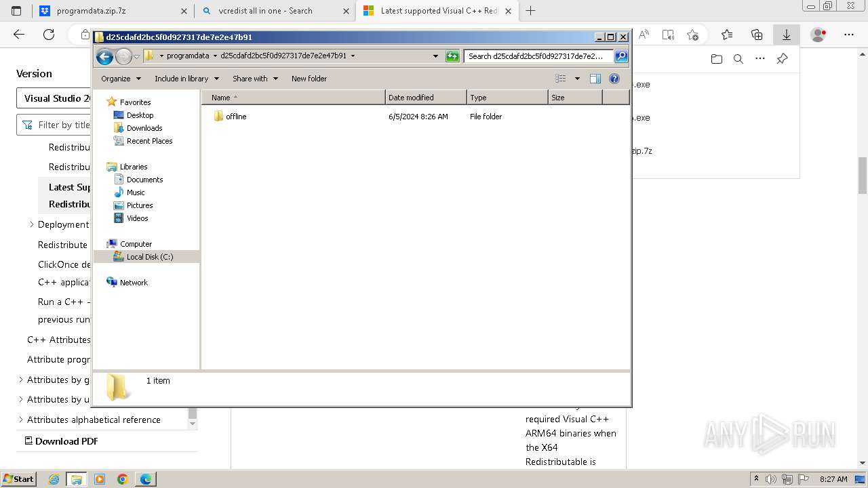Click the Explorer search box
The height and width of the screenshot is (488, 868).
click(539, 56)
